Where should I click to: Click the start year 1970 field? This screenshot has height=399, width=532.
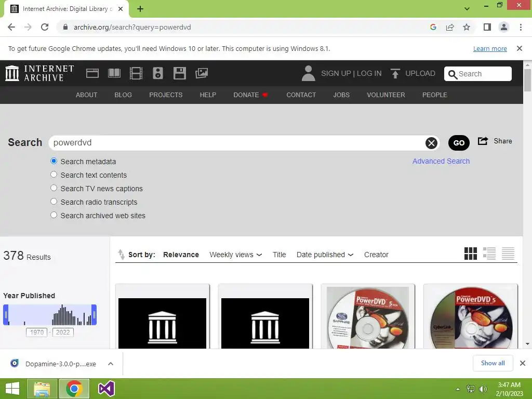(37, 332)
